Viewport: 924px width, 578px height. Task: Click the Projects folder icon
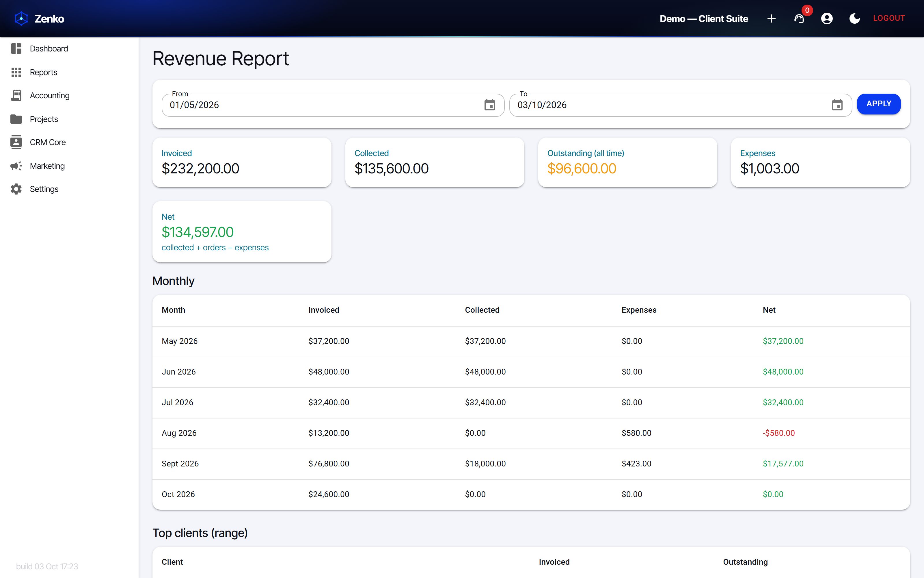[16, 119]
